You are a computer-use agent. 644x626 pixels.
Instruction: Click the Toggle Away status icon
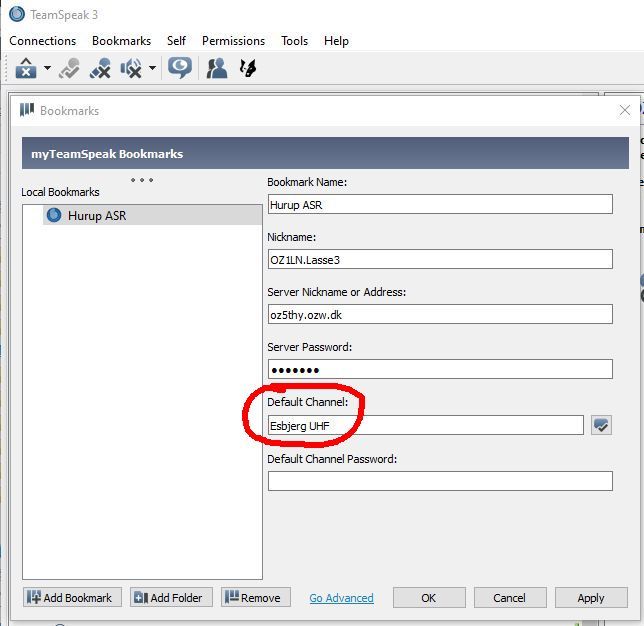[x=69, y=68]
